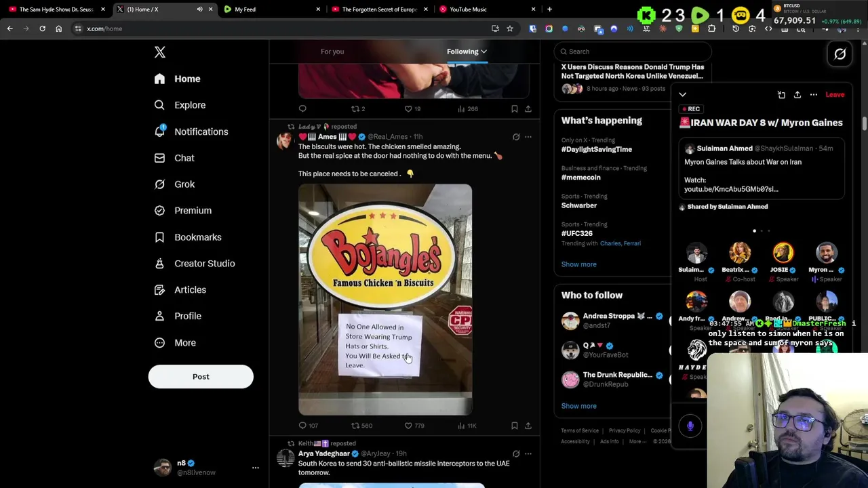The height and width of the screenshot is (488, 868).
Task: Go to browser home page button
Action: [58, 28]
